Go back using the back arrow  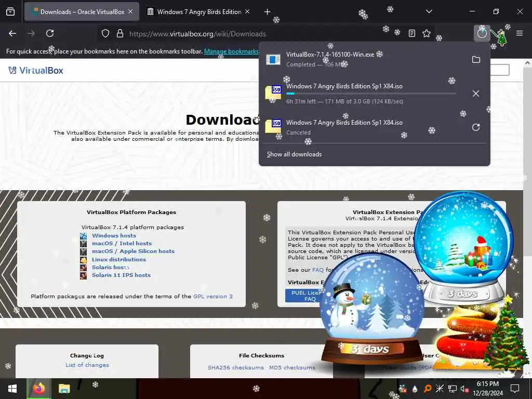click(12, 33)
